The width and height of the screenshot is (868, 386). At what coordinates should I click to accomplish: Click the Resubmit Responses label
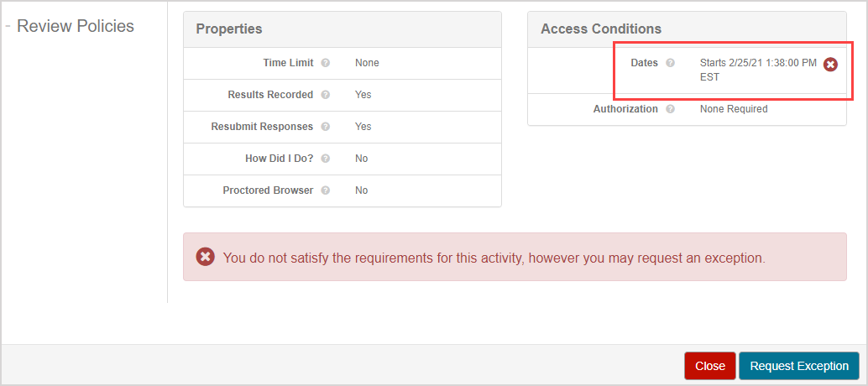pos(262,127)
